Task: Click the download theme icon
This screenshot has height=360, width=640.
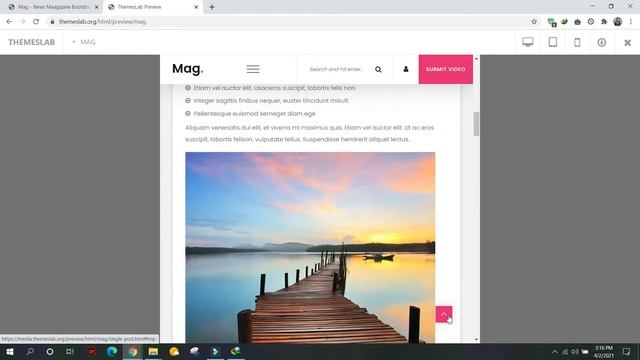Action: (602, 42)
